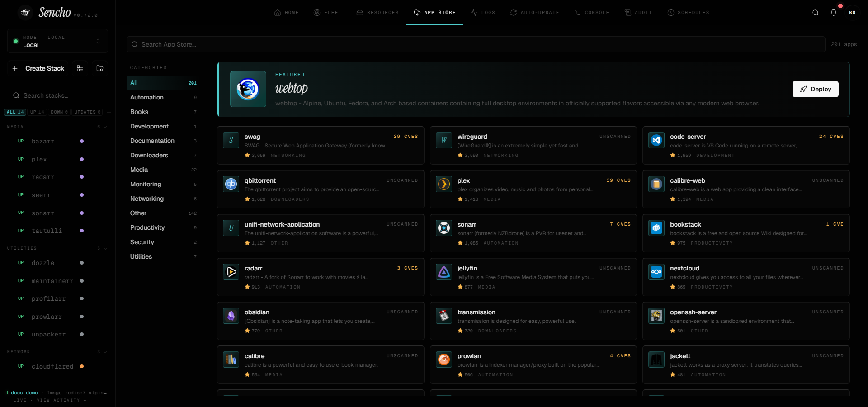The height and width of the screenshot is (407, 868).
Task: Click the plex app card icon
Action: coord(444,184)
